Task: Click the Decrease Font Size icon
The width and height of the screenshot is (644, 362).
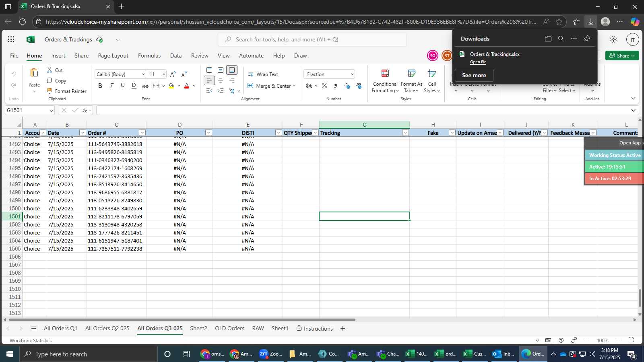Action: coord(184,74)
